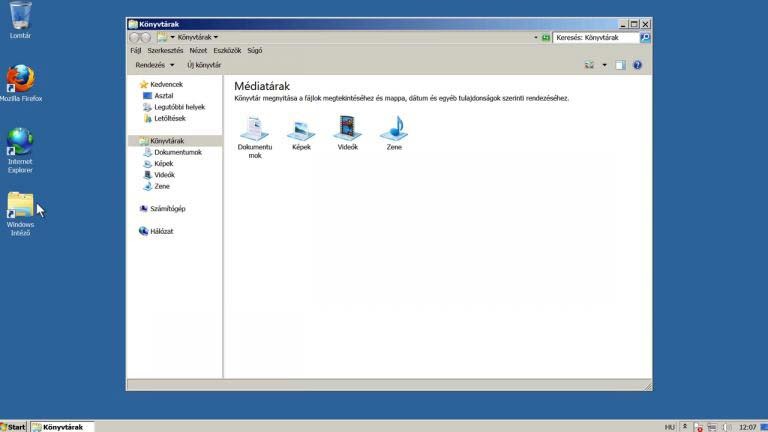The width and height of the screenshot is (768, 432).
Task: Expand the Rendezés dropdown
Action: pyautogui.click(x=155, y=65)
